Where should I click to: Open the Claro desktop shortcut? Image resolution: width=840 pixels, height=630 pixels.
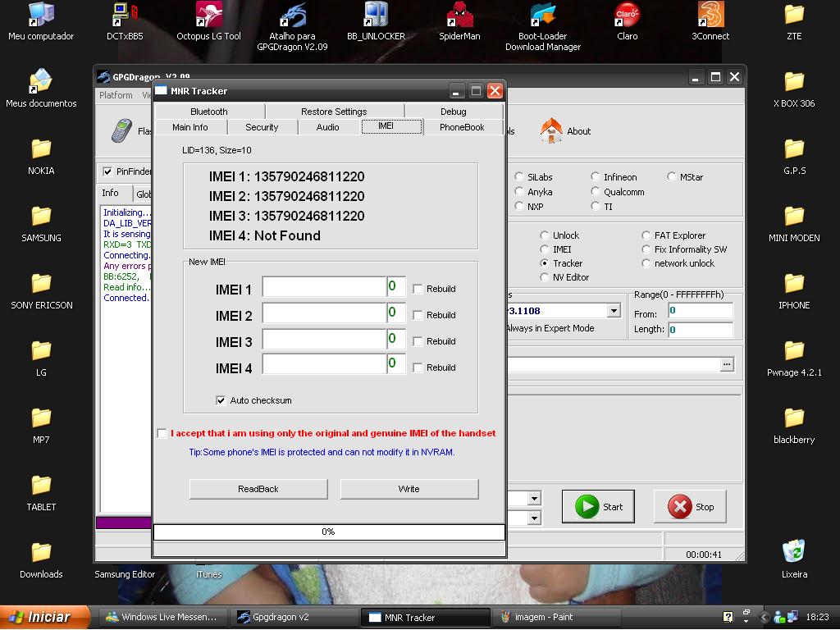tap(627, 21)
